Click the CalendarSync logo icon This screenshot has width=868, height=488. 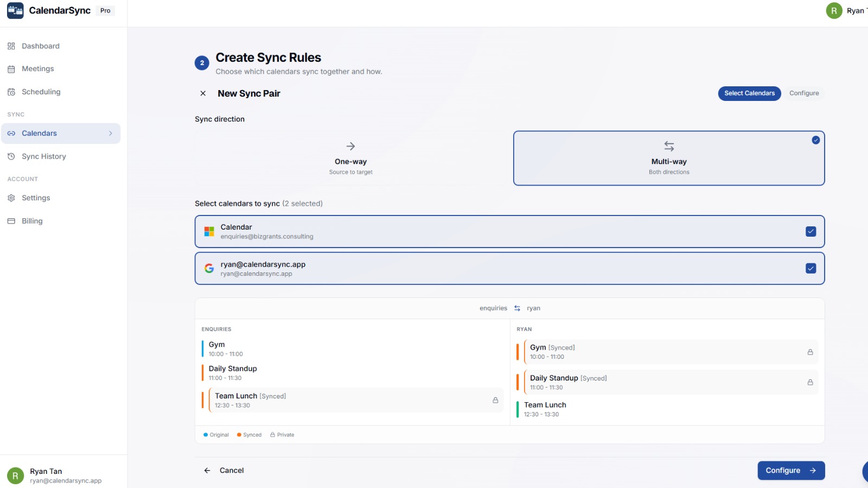click(15, 11)
